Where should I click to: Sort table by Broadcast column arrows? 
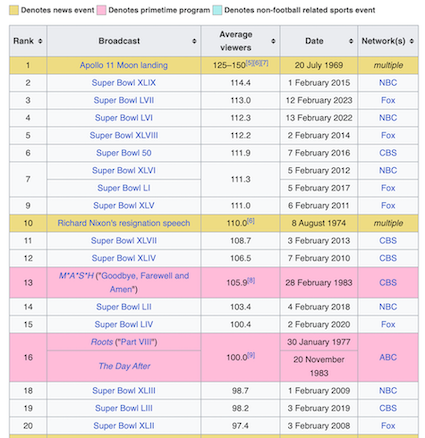[194, 41]
